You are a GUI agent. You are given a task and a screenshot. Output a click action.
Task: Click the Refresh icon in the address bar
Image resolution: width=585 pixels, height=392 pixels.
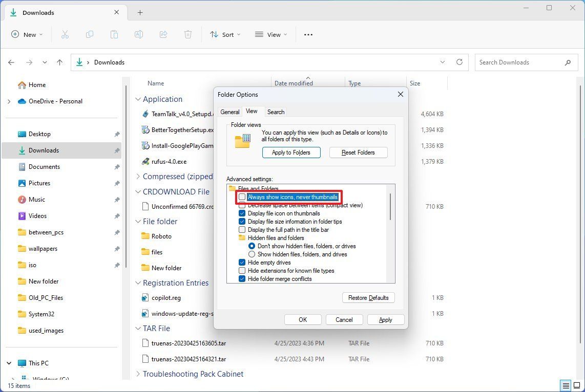click(459, 62)
